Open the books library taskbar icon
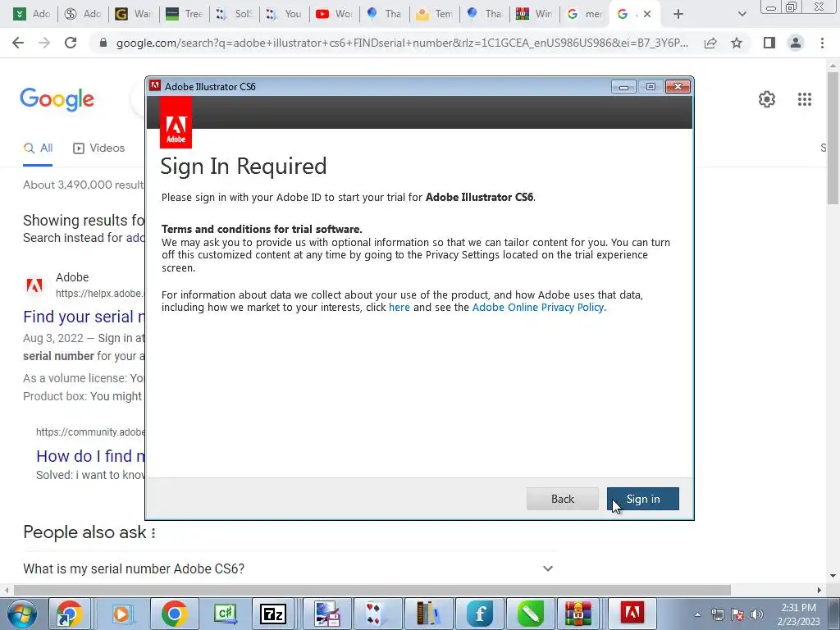 point(428,614)
